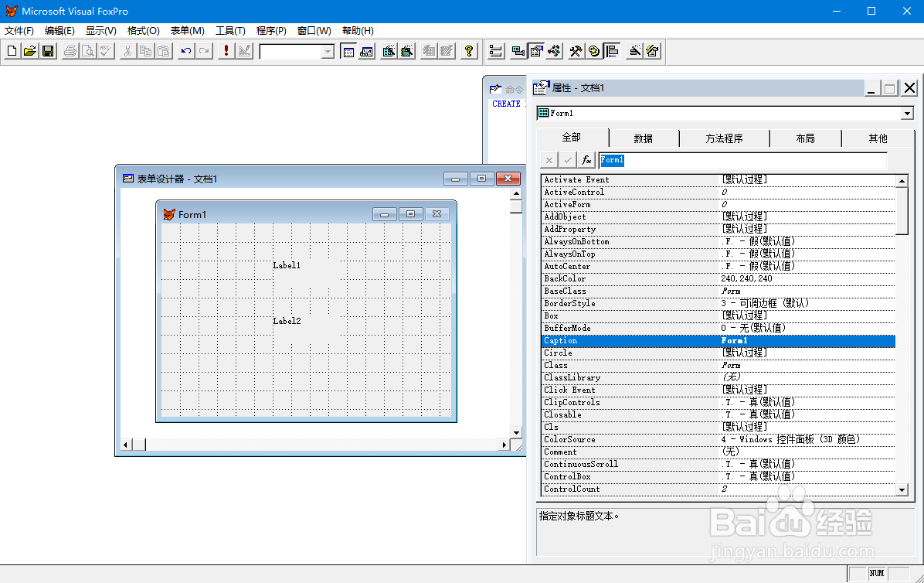Switch to the 方法程序 tab
924x583 pixels.
[724, 138]
